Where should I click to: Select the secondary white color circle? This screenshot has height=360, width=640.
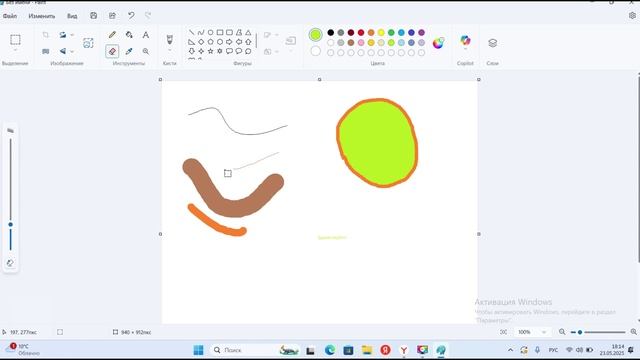316,51
